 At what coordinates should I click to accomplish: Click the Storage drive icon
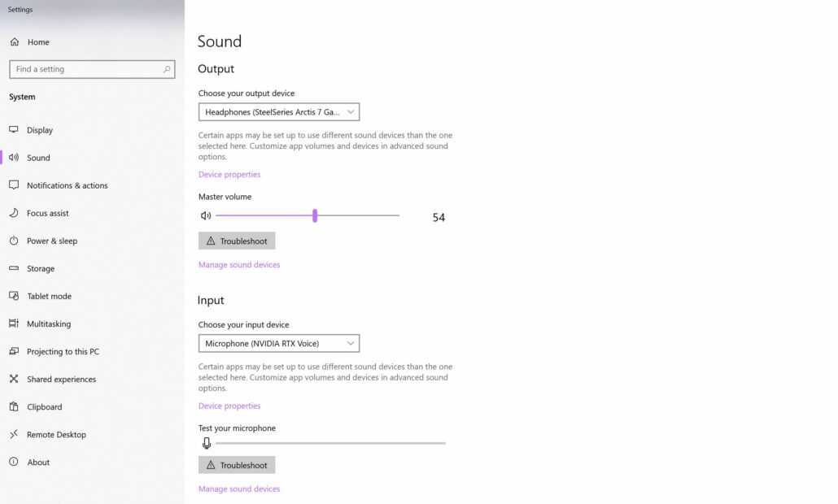[x=14, y=268]
